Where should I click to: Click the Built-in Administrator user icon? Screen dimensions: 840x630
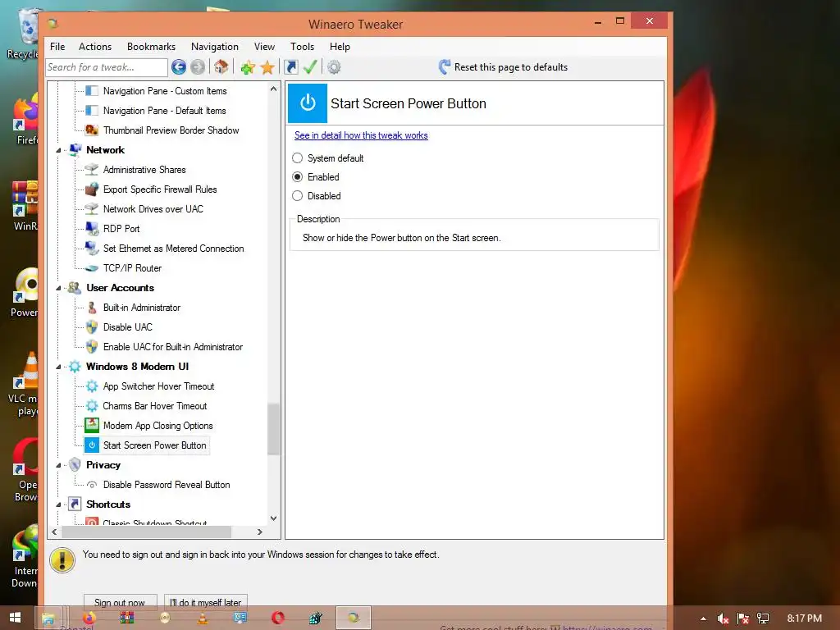[92, 308]
